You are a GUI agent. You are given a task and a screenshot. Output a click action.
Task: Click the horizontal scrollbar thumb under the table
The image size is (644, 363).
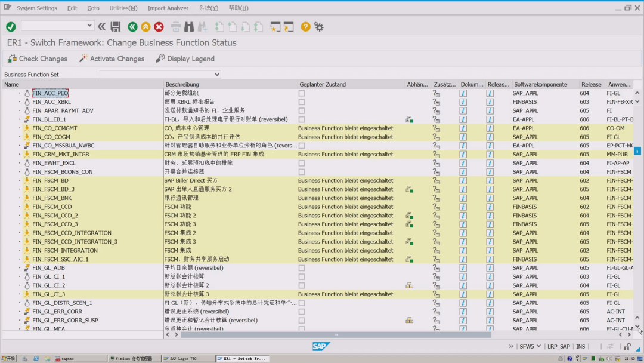pos(336,334)
